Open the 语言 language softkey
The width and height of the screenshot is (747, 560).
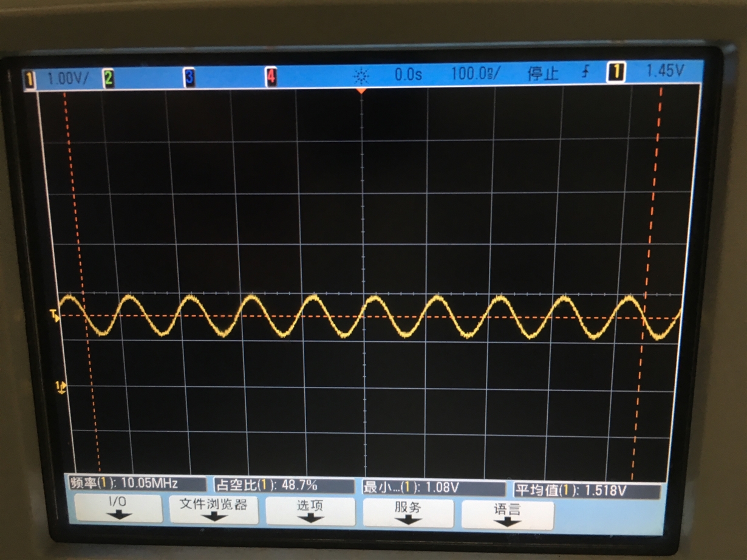[507, 515]
